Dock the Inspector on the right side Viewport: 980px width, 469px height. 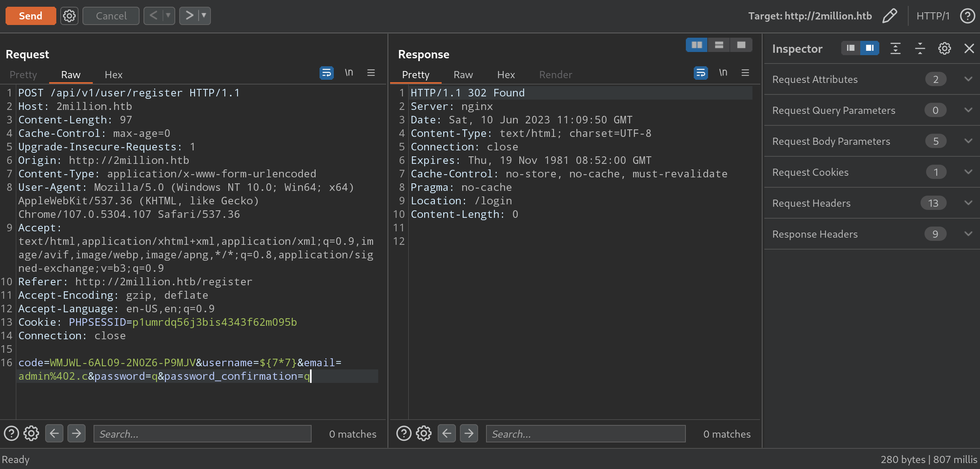(869, 48)
